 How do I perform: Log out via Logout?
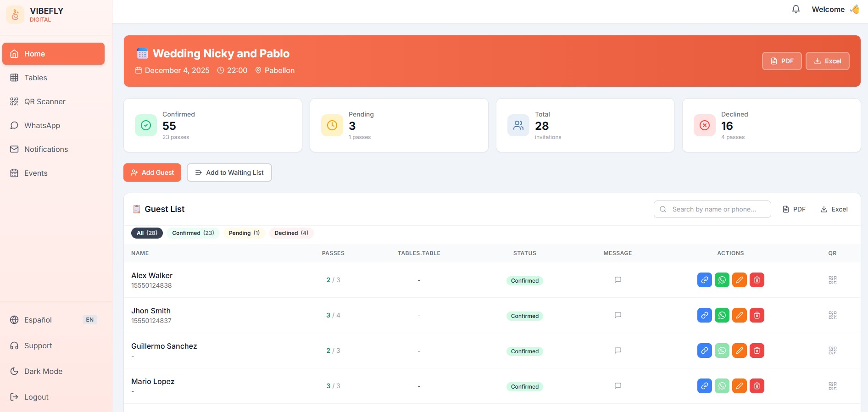53,397
